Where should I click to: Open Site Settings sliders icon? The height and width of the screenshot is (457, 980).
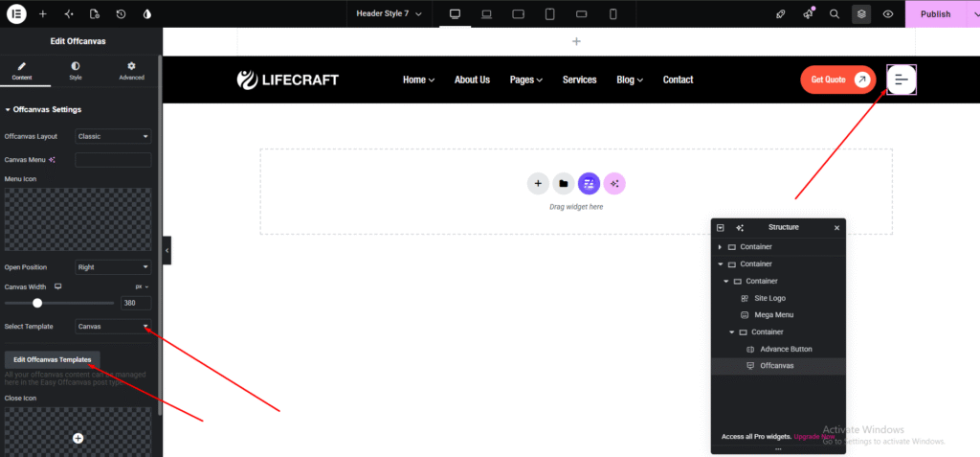(69, 13)
